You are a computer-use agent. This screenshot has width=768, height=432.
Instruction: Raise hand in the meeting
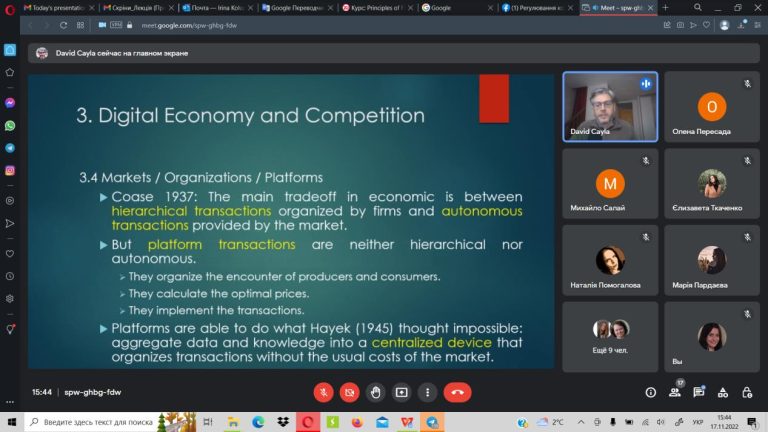376,392
